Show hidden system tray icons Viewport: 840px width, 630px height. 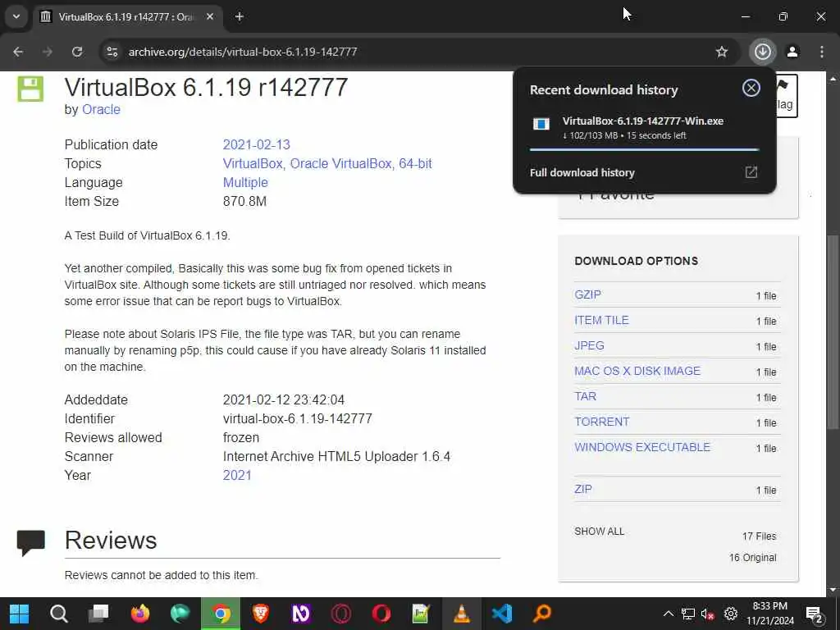tap(669, 614)
